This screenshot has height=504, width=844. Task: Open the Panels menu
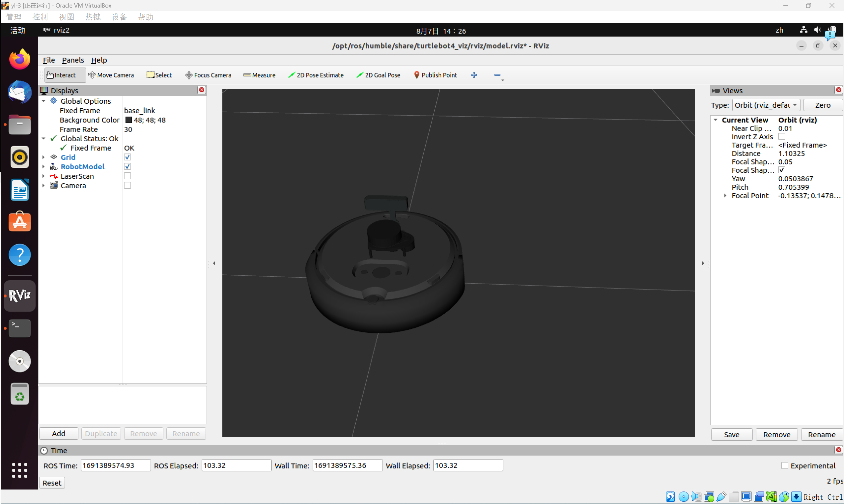[x=73, y=60]
